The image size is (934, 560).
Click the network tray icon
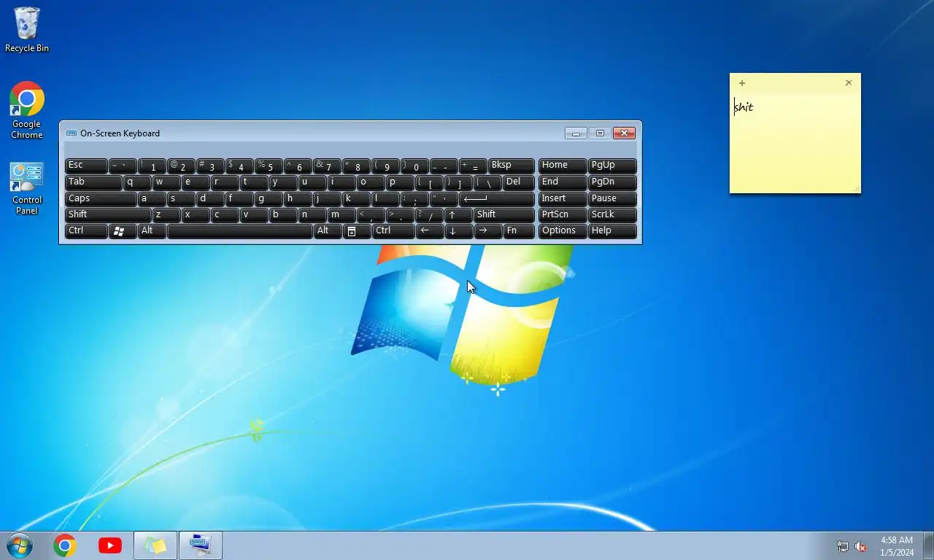tap(843, 546)
